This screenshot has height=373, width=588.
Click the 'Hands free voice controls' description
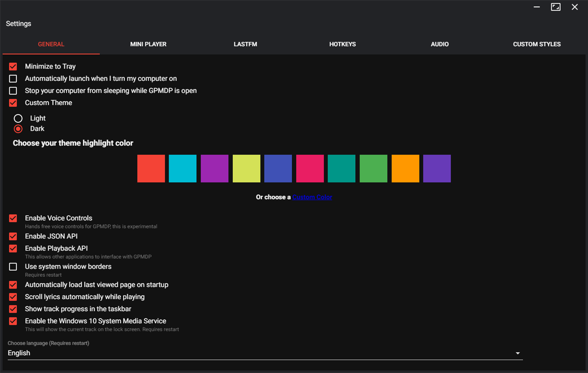91,227
